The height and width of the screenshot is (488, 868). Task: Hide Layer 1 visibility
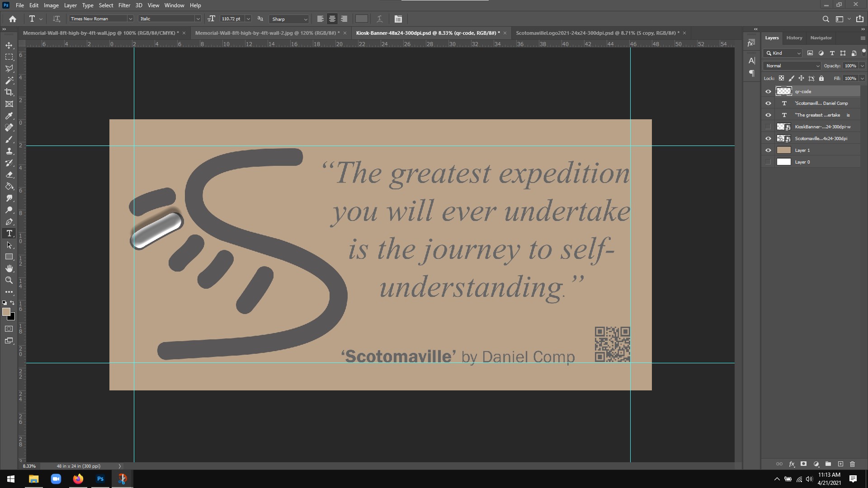(768, 150)
